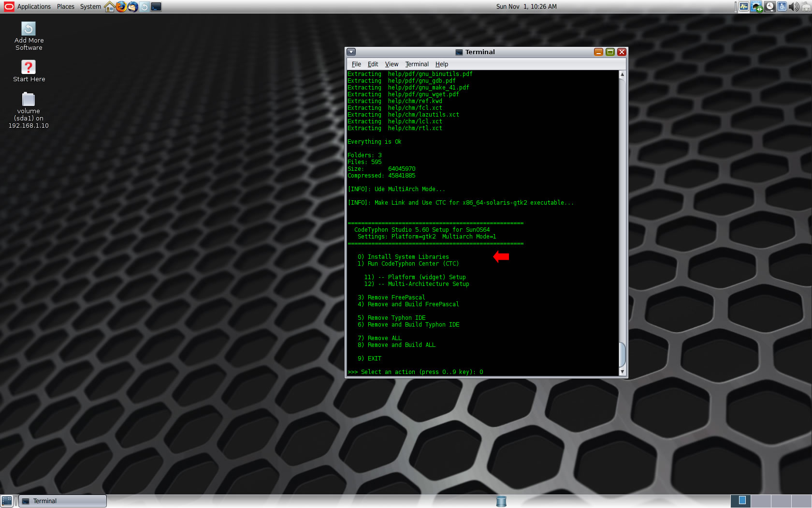Click 'Everything is Ok' text
The height and width of the screenshot is (508, 812).
pos(375,142)
